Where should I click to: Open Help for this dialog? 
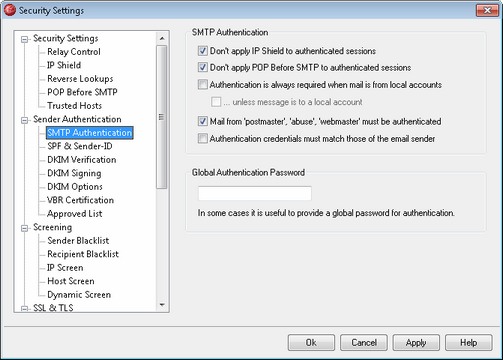click(469, 343)
